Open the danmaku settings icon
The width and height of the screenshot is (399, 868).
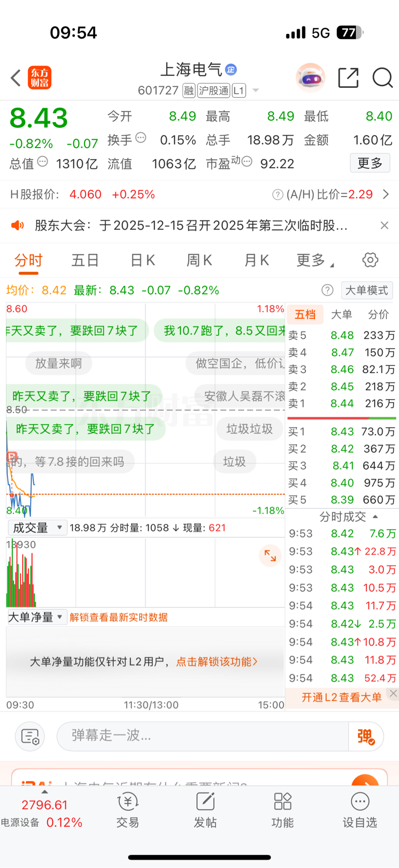(x=30, y=736)
